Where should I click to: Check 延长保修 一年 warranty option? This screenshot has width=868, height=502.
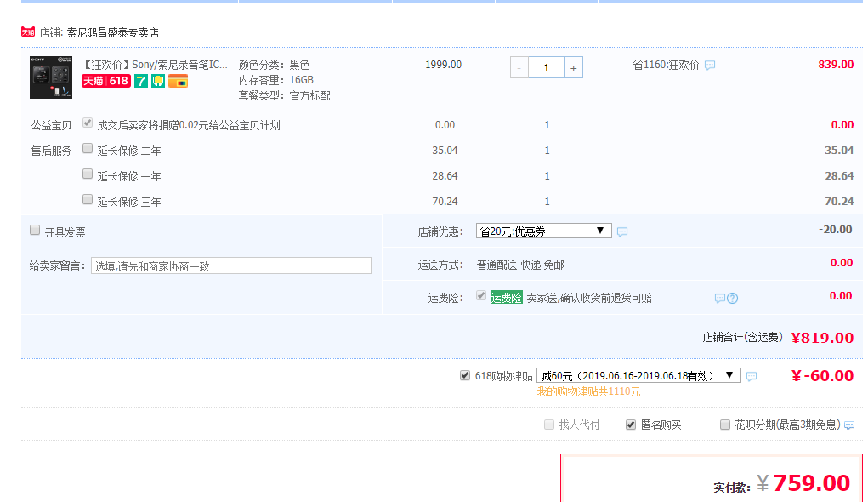[x=88, y=174]
